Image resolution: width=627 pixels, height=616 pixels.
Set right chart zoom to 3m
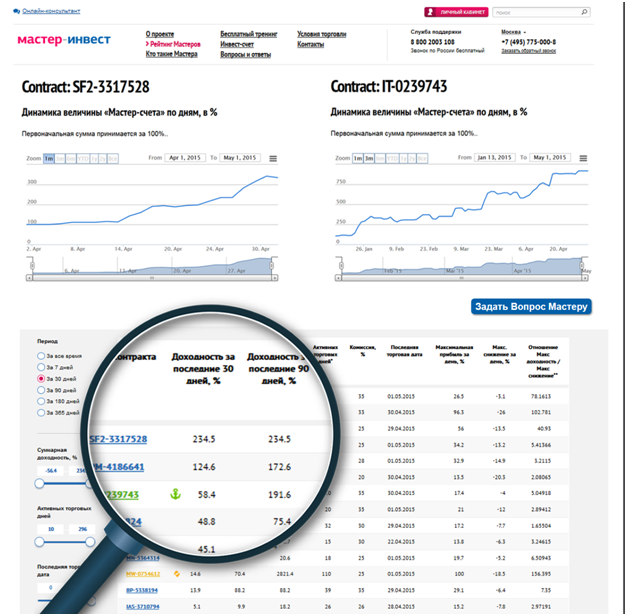coord(369,158)
